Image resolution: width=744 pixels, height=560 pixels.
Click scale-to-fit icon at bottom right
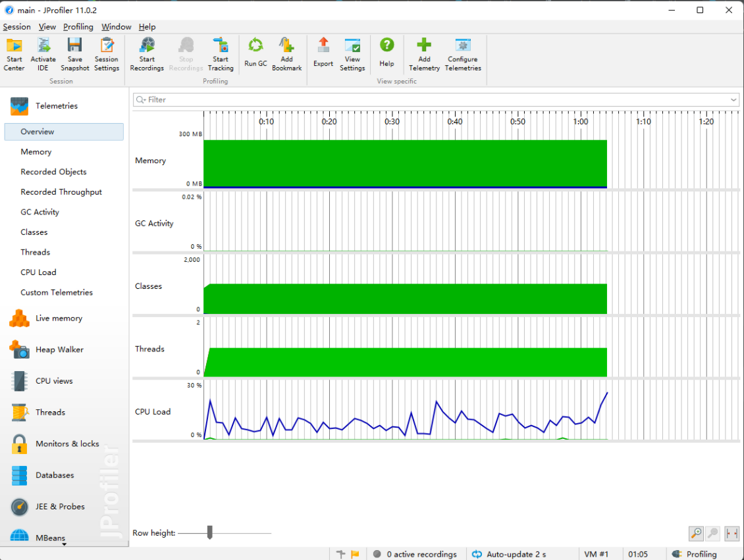click(x=731, y=534)
